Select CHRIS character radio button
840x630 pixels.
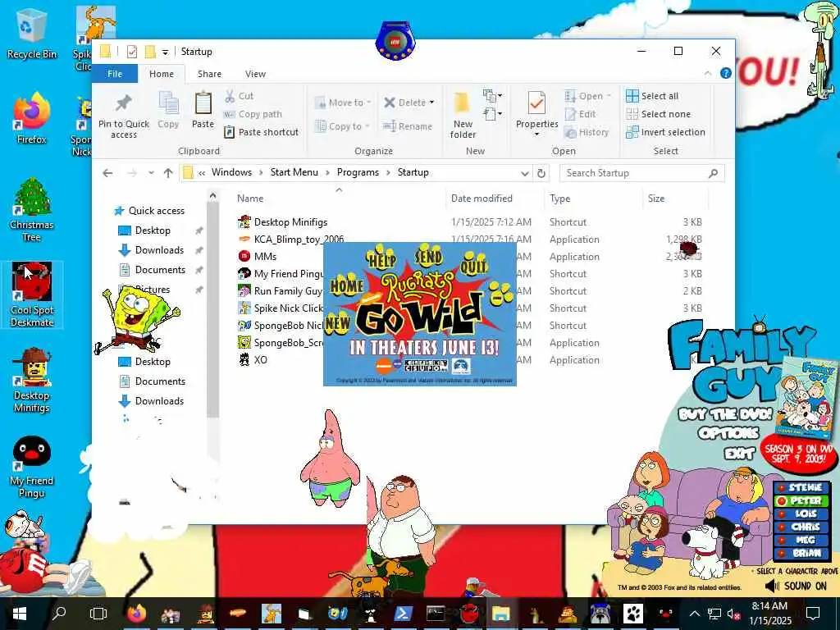click(x=802, y=527)
